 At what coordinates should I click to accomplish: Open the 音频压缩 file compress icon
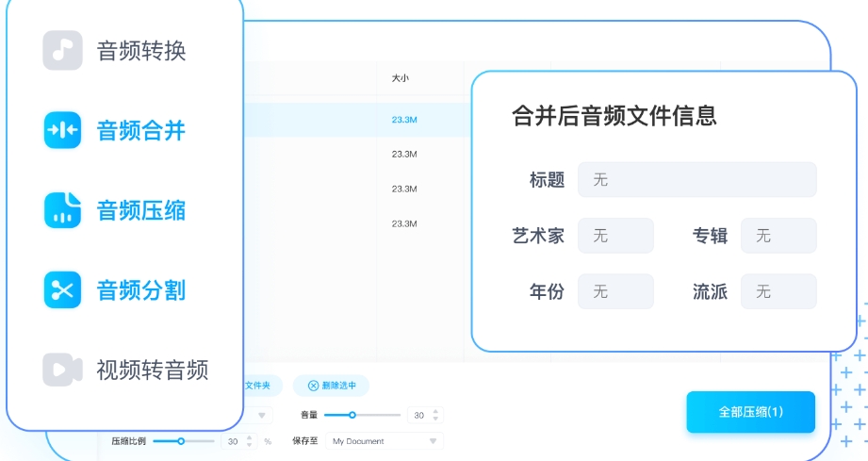(x=62, y=210)
